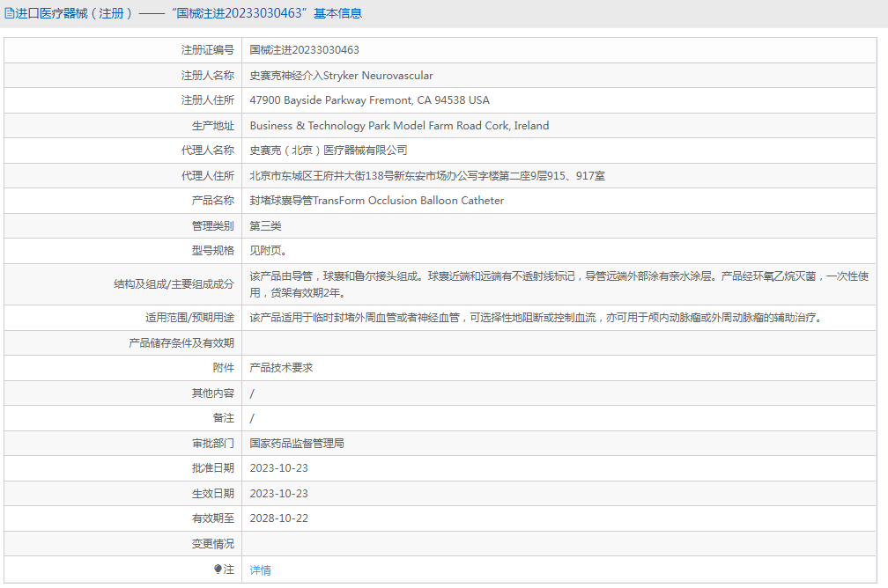This screenshot has width=888, height=588.
Task: Click the bulb icon beside 注
Action: tap(218, 569)
